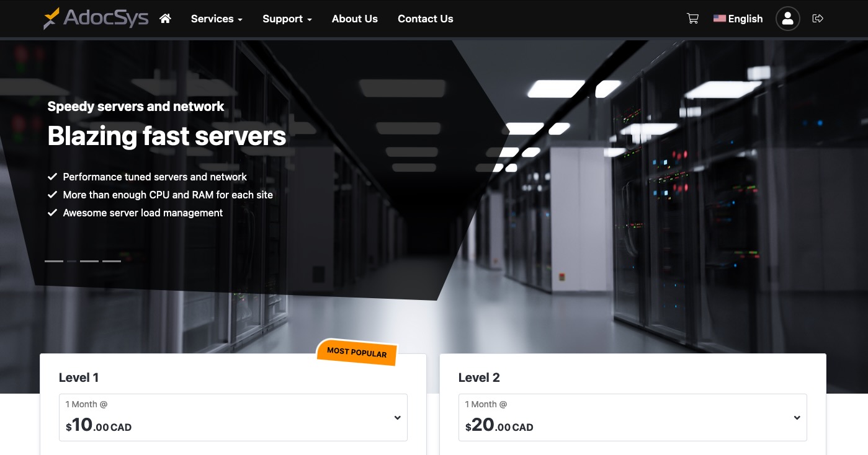Screen dimensions: 868x455
Task: Open Level 1 billing cycle dropdown
Action: coord(233,417)
